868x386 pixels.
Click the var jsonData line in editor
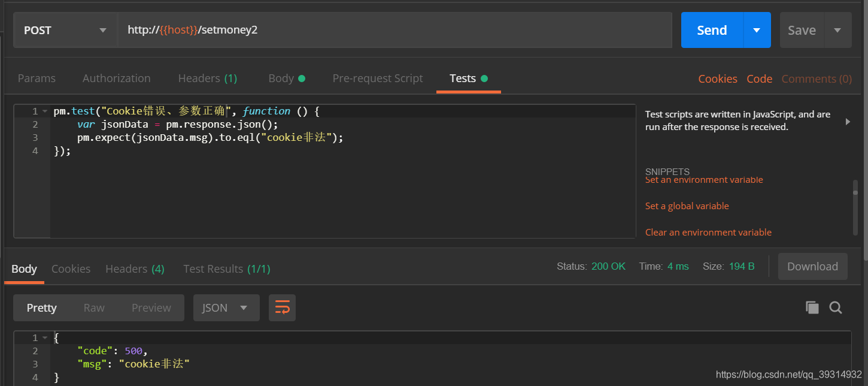click(178, 125)
